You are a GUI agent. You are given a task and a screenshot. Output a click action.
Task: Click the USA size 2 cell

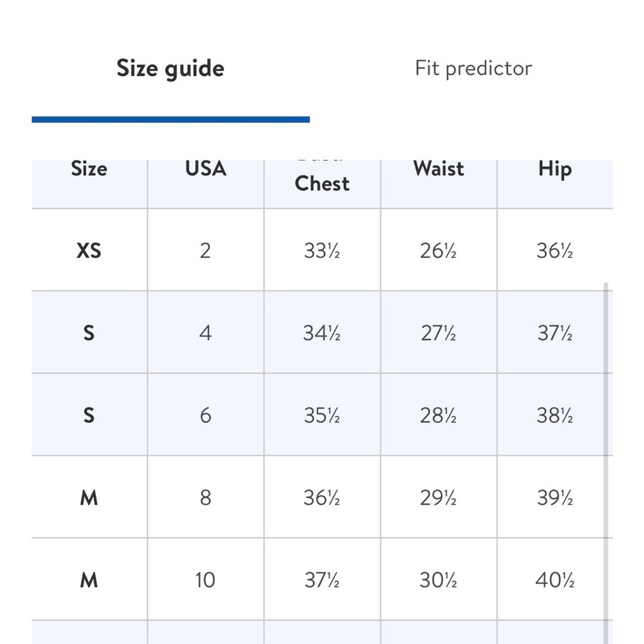point(205,250)
